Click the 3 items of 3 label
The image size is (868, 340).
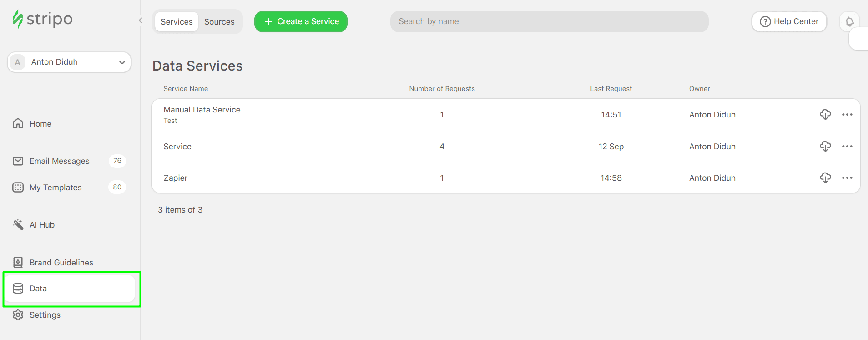coord(180,210)
